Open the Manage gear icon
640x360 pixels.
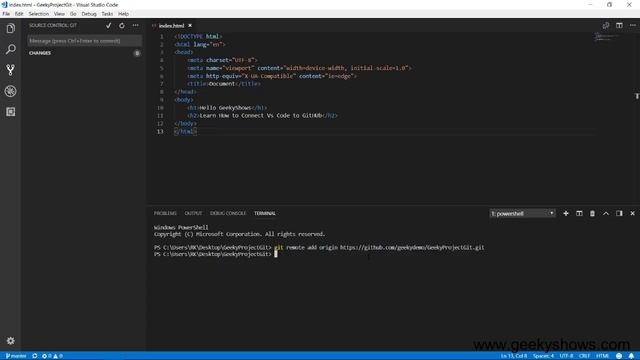[x=11, y=340]
